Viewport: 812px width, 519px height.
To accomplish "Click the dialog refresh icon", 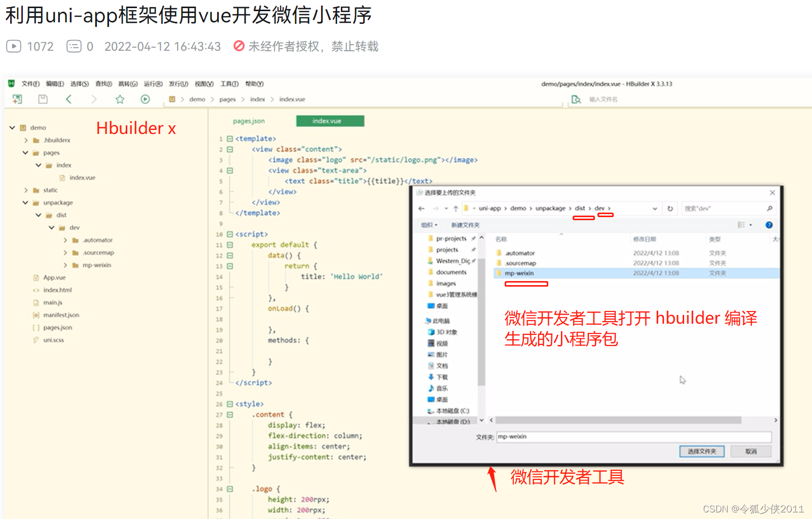I will (670, 209).
